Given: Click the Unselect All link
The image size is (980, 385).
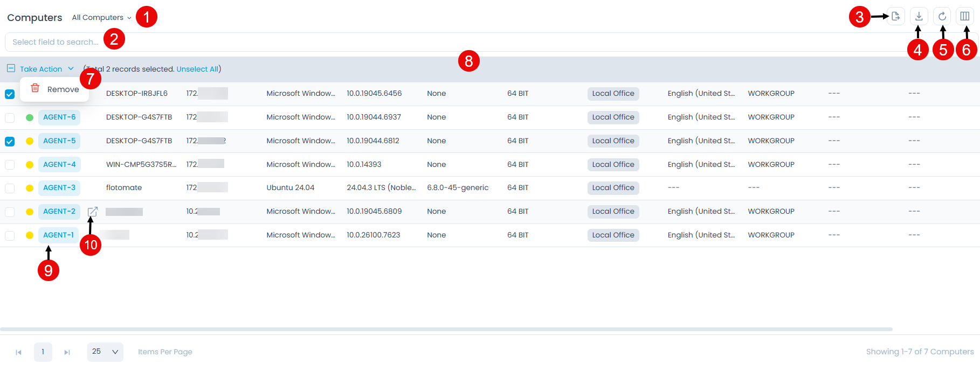Looking at the screenshot, I should (197, 69).
